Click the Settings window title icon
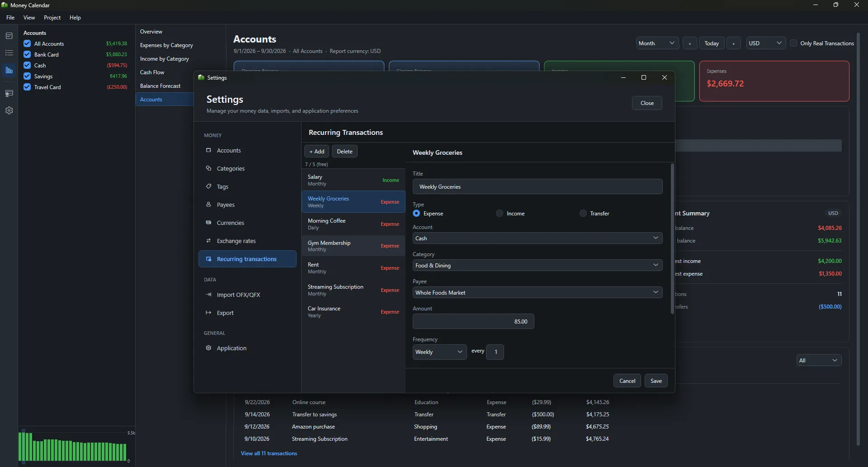868x467 pixels. [201, 77]
